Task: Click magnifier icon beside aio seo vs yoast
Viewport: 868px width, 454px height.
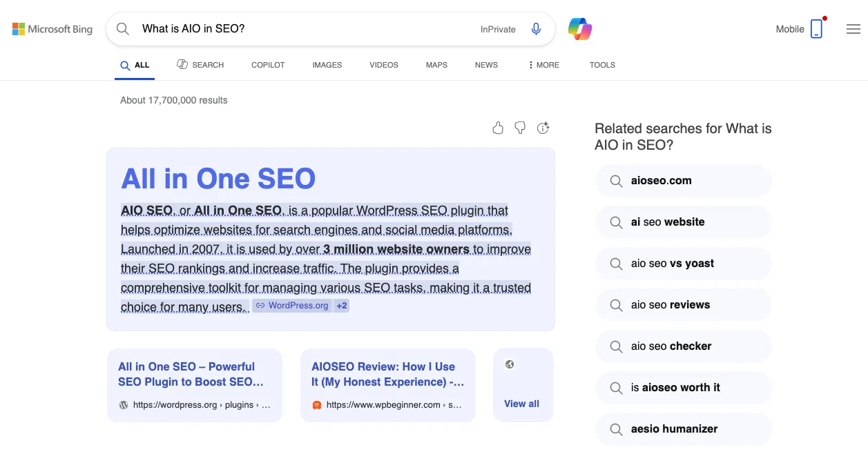Action: coord(617,264)
